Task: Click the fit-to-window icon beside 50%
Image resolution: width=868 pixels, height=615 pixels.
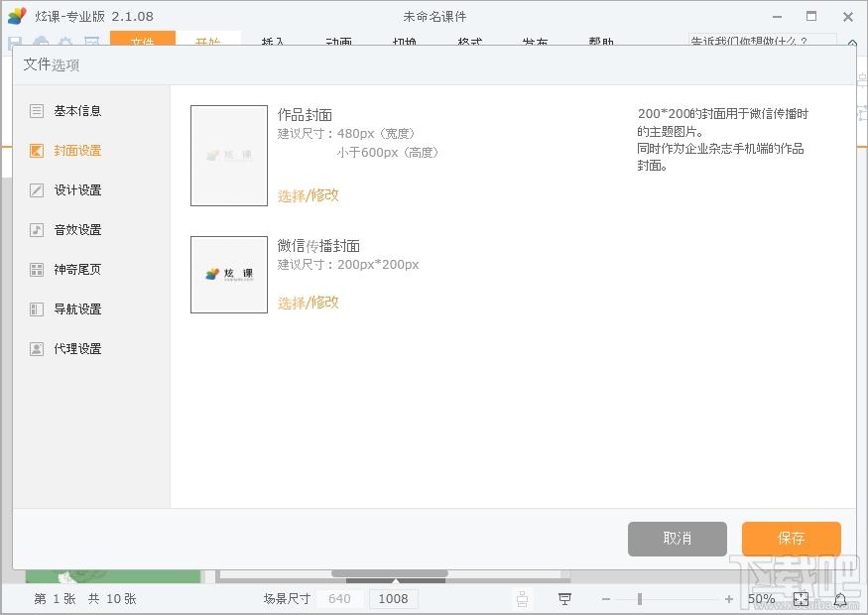Action: (801, 599)
